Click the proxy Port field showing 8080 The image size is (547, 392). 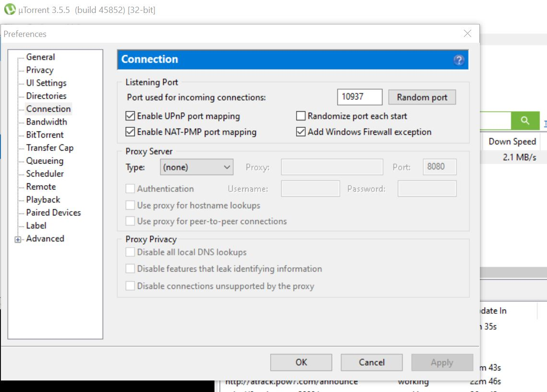[x=440, y=167]
